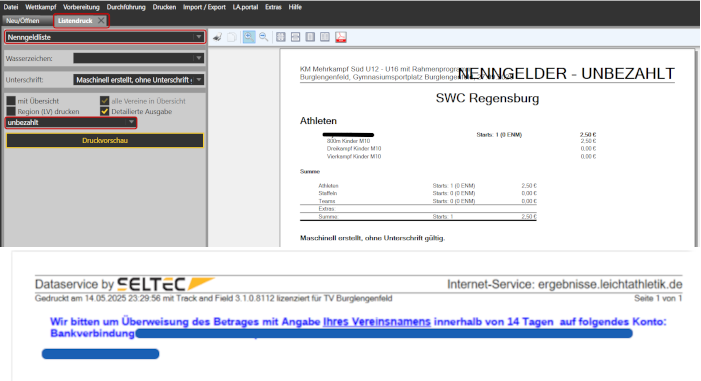Open the Nenngeldliste list type dropdown
The height and width of the screenshot is (381, 701).
pyautogui.click(x=105, y=37)
